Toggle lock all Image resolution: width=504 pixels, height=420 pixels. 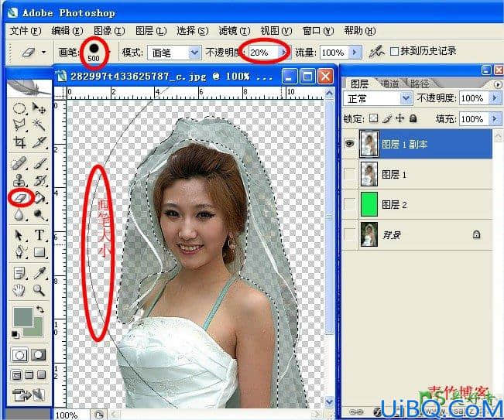(413, 118)
